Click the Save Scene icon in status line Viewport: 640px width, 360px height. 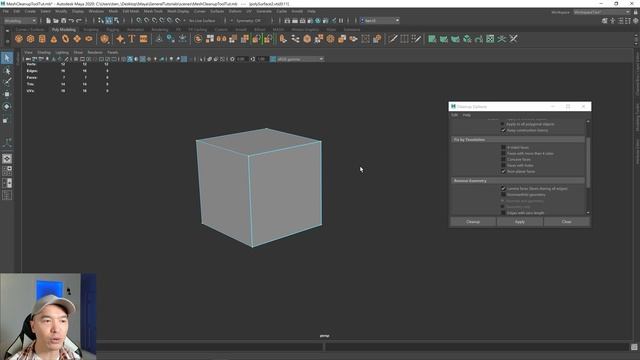pos(64,20)
